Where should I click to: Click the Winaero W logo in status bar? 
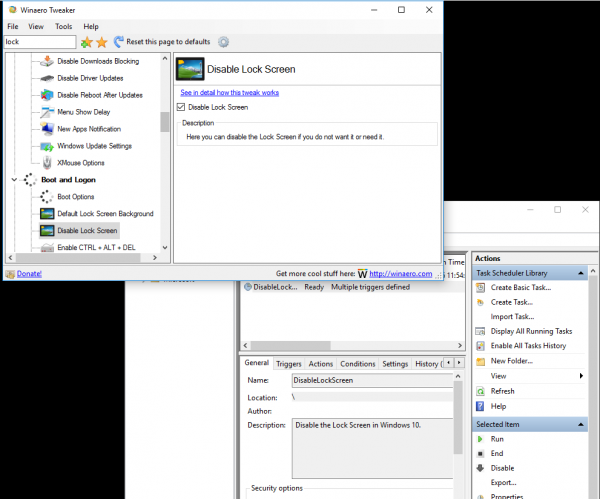tap(362, 274)
